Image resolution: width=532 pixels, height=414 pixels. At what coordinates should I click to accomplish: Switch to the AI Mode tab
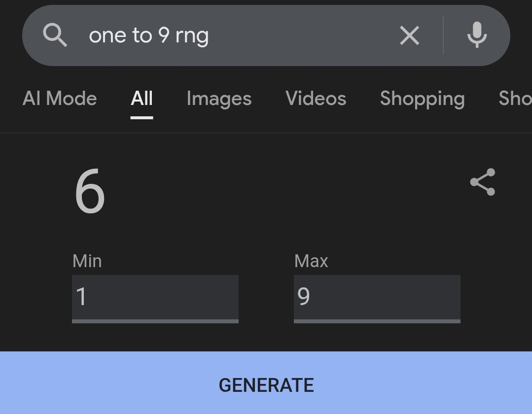tap(60, 99)
